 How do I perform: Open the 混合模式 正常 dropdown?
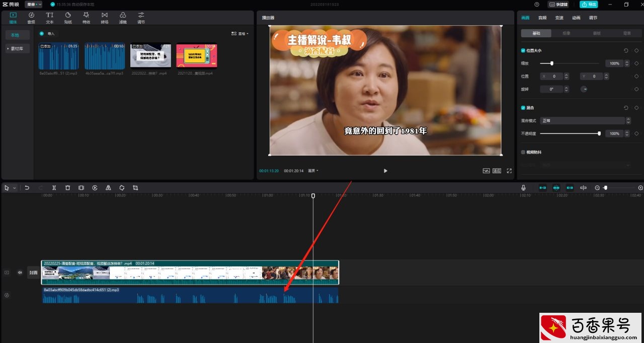pyautogui.click(x=585, y=121)
